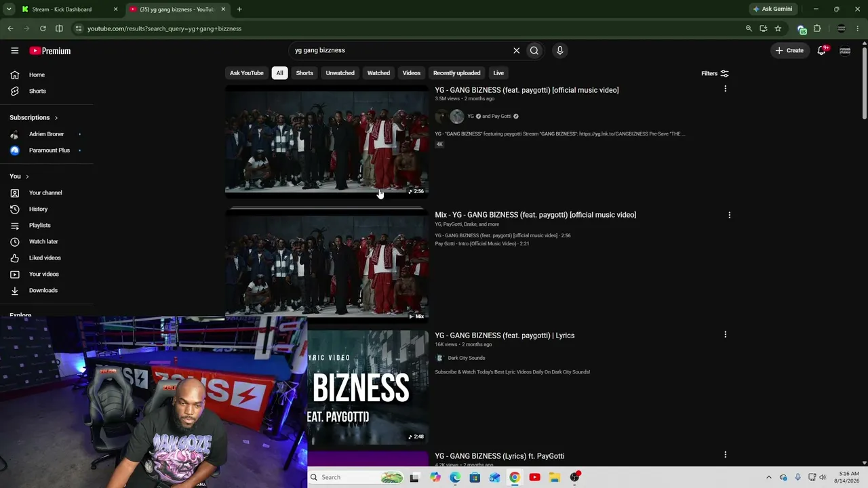
Task: Close the Kick Dashboard tab
Action: point(115,9)
